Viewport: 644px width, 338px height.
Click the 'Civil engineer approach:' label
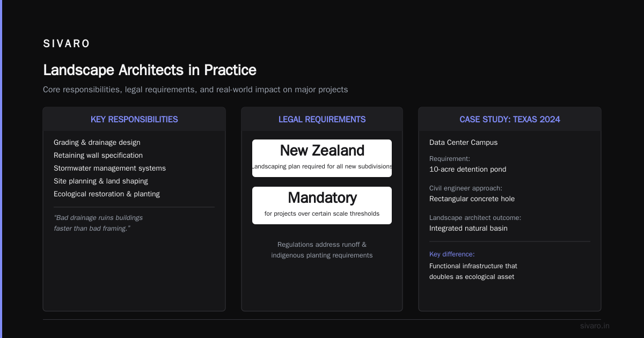click(x=466, y=188)
